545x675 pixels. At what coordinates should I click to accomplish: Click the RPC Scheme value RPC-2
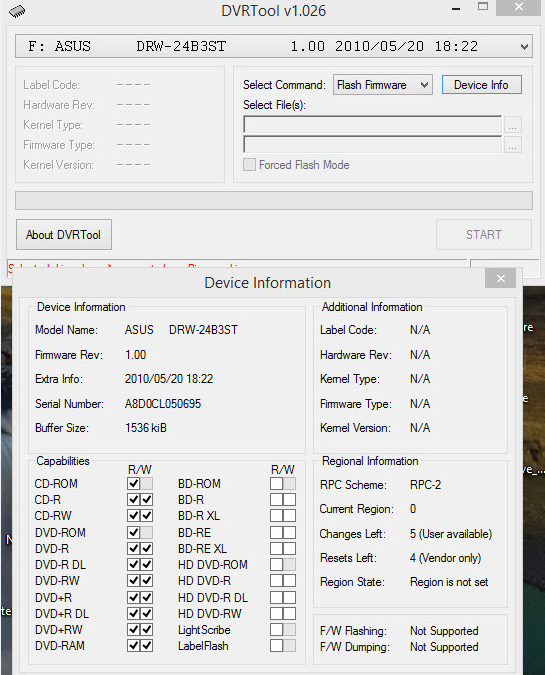click(425, 485)
